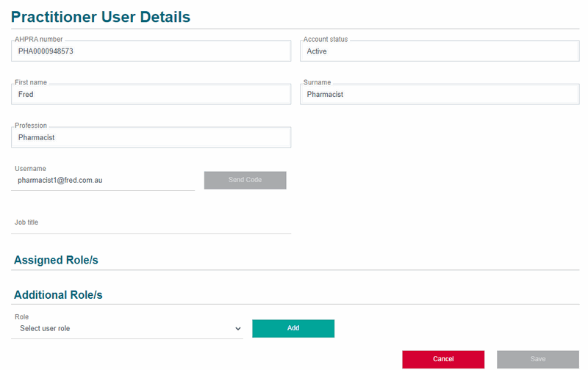588x370 pixels.
Task: Click the Assigned Role/s section heading
Action: point(56,260)
